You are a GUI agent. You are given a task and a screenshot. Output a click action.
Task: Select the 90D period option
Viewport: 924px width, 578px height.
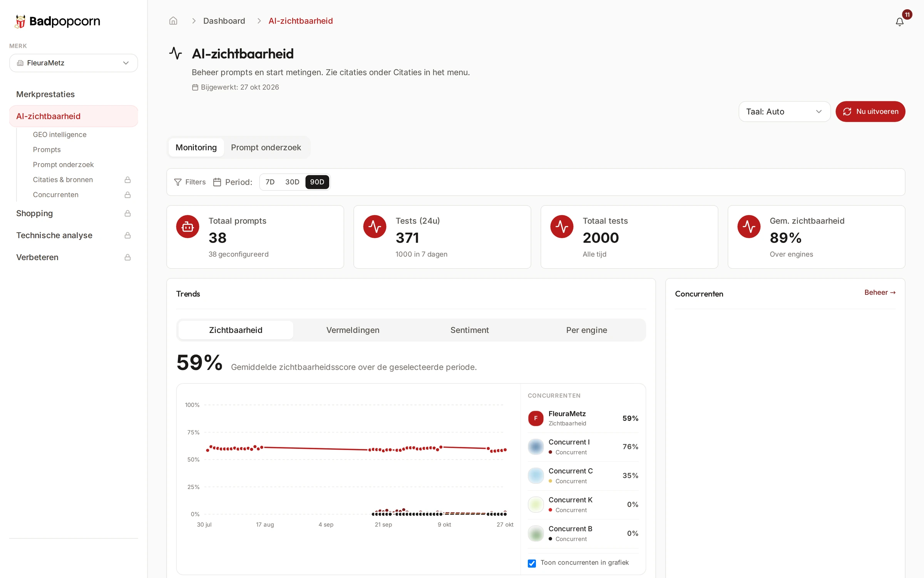[x=317, y=182]
